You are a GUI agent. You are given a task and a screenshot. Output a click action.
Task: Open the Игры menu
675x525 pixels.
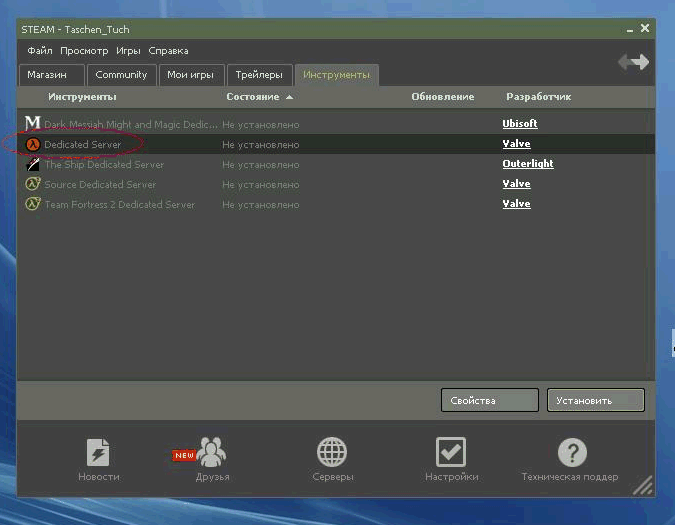click(128, 51)
